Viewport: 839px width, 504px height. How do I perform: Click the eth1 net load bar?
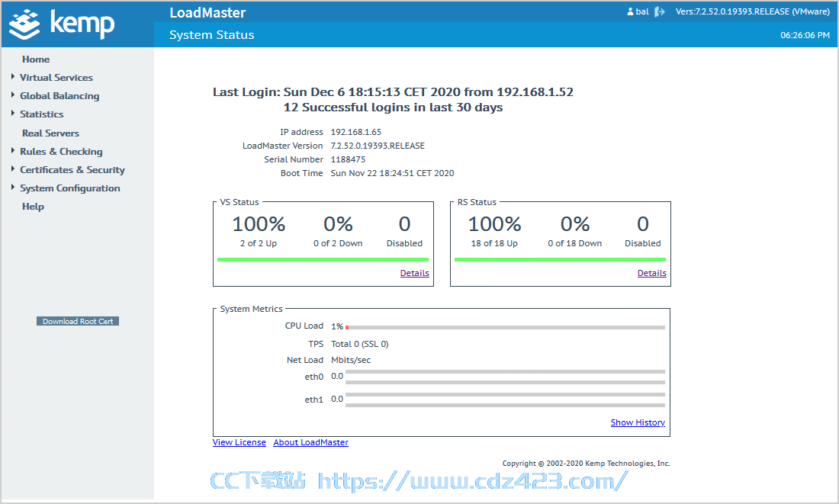[x=505, y=400]
